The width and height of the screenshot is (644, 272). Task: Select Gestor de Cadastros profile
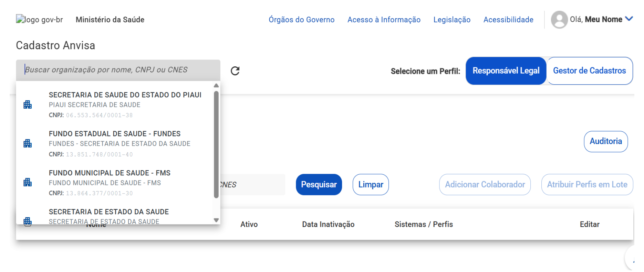tap(590, 71)
